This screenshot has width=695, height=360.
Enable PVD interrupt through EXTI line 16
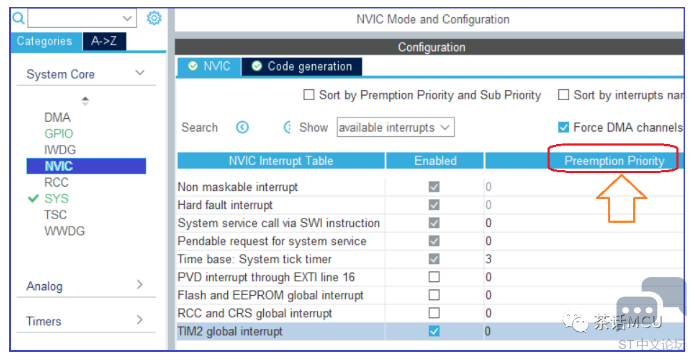(x=434, y=277)
